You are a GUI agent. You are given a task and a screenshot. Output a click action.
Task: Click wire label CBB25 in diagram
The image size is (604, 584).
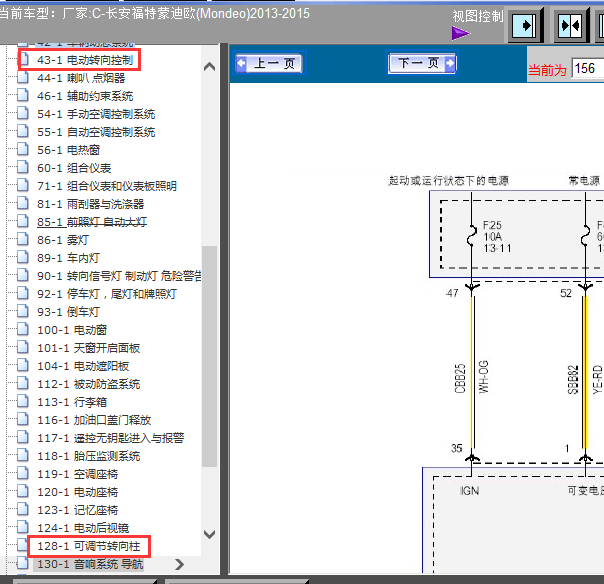coord(460,379)
